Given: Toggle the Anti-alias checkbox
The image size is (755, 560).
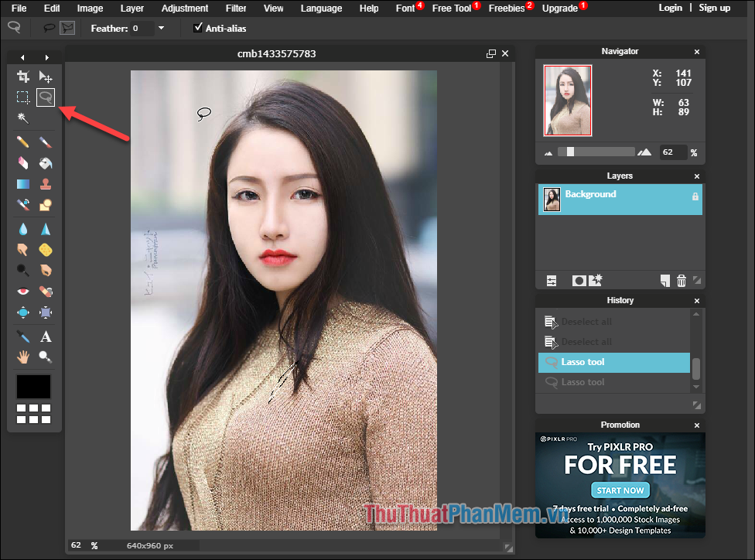Looking at the screenshot, I should (x=198, y=27).
